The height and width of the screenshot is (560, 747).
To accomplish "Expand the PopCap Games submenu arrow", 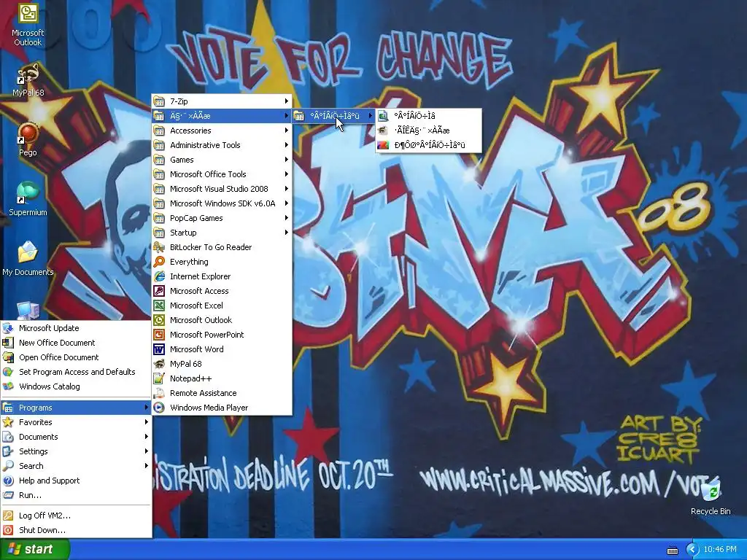I will (286, 218).
